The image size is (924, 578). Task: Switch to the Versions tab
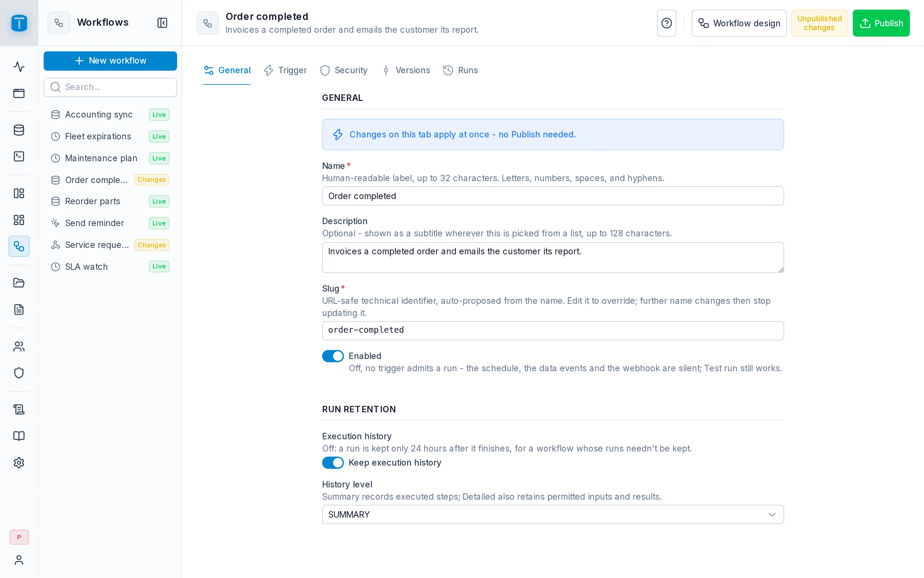click(x=406, y=70)
